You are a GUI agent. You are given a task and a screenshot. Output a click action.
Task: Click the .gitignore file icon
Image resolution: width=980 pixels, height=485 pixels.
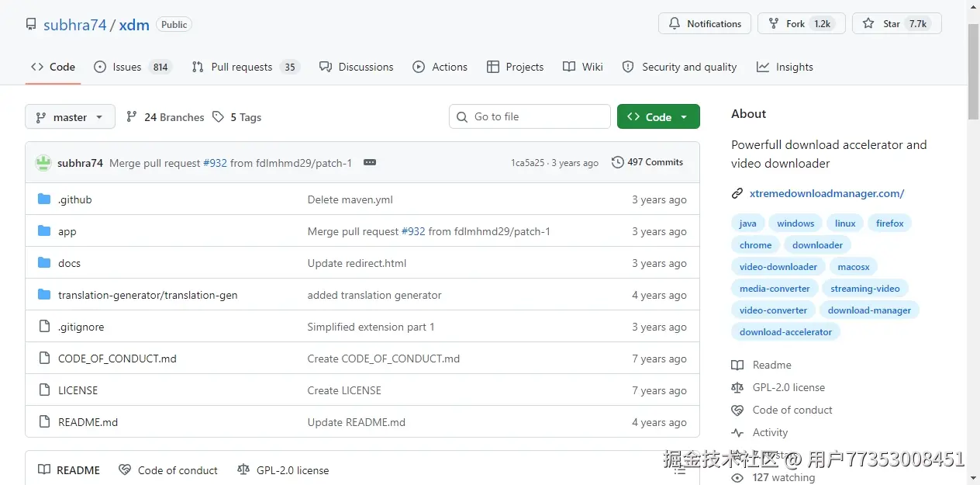pos(44,327)
